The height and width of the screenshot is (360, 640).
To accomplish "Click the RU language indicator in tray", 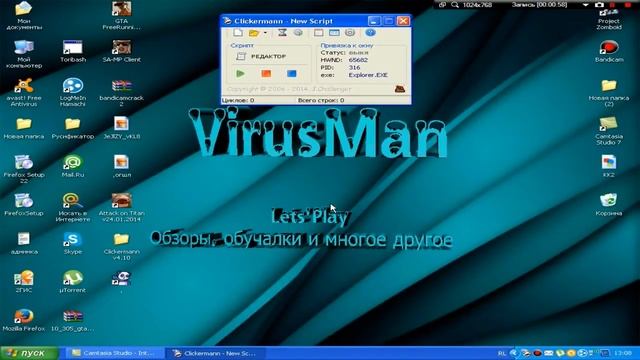I will point(502,353).
